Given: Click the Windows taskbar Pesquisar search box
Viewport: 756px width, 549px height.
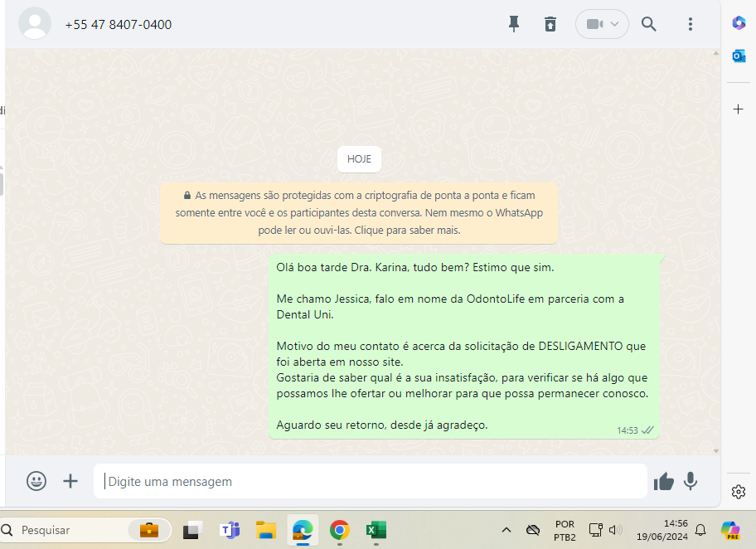Looking at the screenshot, I should tap(86, 530).
